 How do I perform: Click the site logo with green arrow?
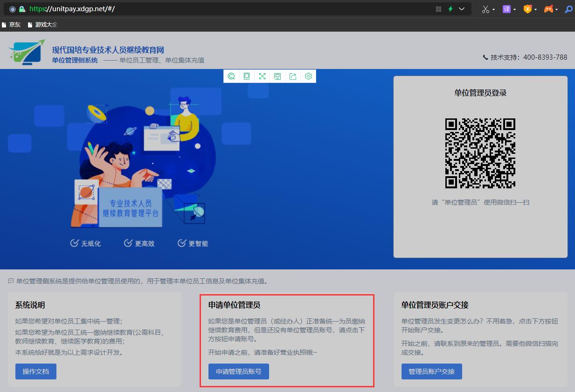pos(27,52)
